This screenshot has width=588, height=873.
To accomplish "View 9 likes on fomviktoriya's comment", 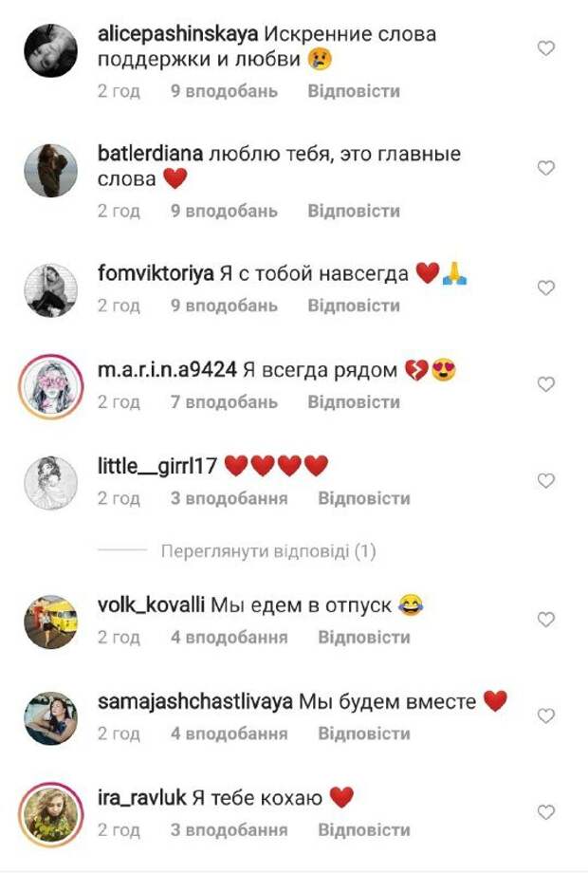I will (224, 306).
